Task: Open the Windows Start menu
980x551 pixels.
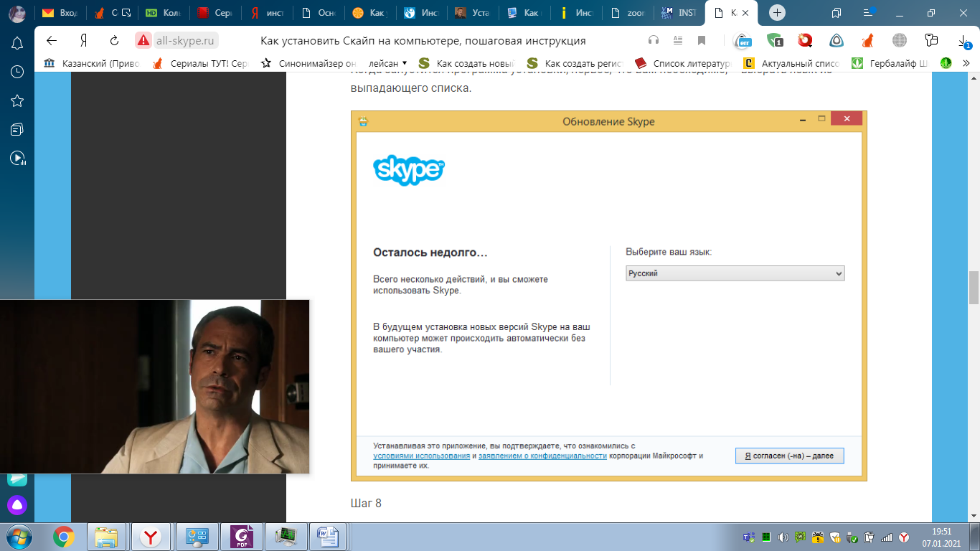Action: (17, 536)
